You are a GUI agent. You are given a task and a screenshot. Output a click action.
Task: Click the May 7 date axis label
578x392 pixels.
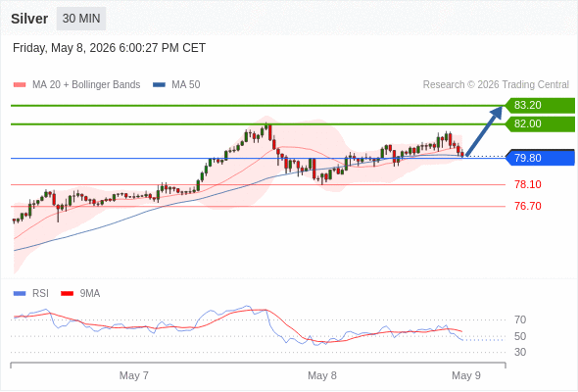pyautogui.click(x=134, y=375)
